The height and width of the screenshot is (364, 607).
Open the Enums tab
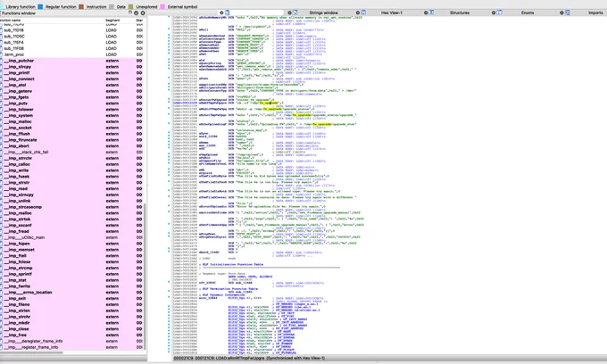click(528, 12)
